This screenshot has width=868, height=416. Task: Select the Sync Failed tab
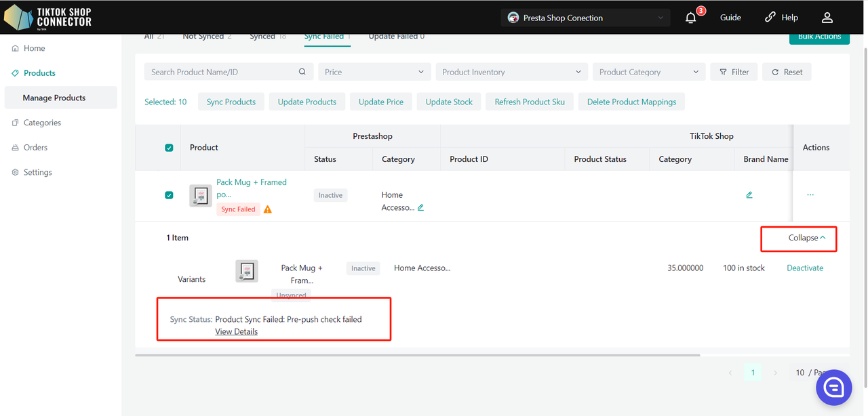(328, 37)
